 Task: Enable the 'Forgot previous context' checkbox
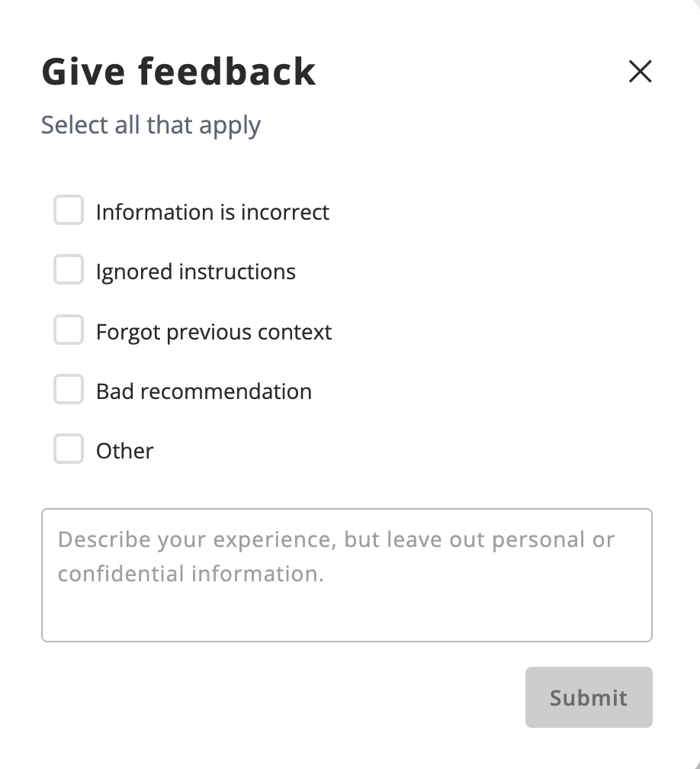tap(69, 330)
